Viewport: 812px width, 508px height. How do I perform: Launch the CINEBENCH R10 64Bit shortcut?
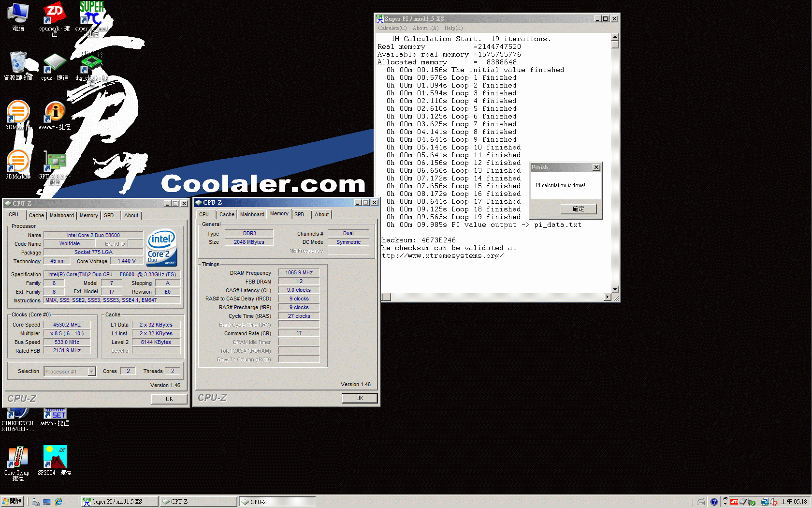pyautogui.click(x=18, y=420)
